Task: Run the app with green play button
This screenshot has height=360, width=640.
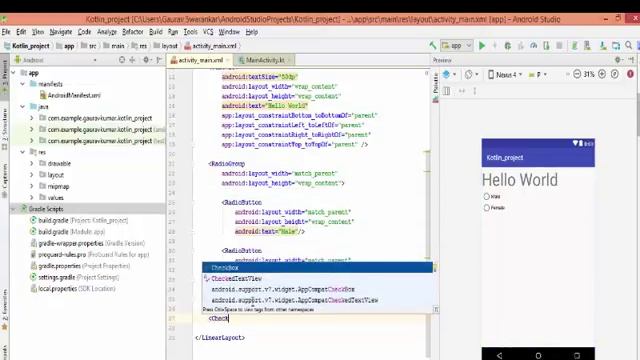Action: point(482,46)
